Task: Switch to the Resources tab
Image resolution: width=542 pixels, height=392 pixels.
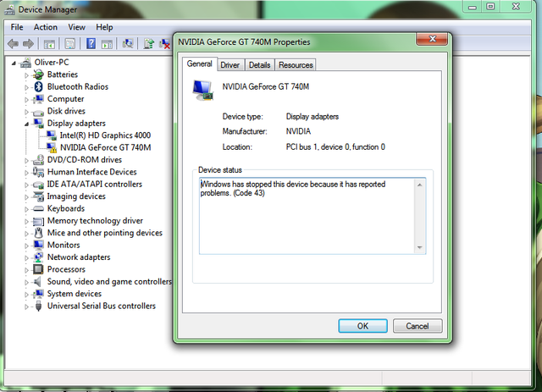Action: (296, 65)
